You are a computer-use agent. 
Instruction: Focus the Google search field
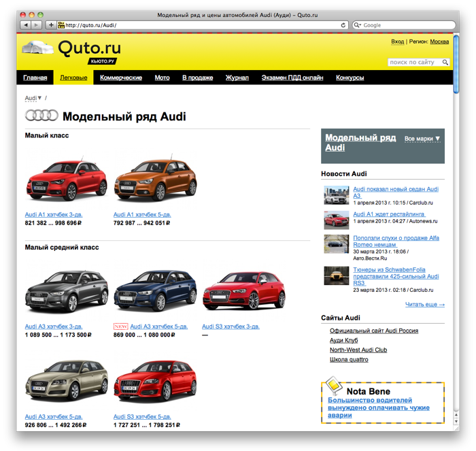[x=404, y=25]
